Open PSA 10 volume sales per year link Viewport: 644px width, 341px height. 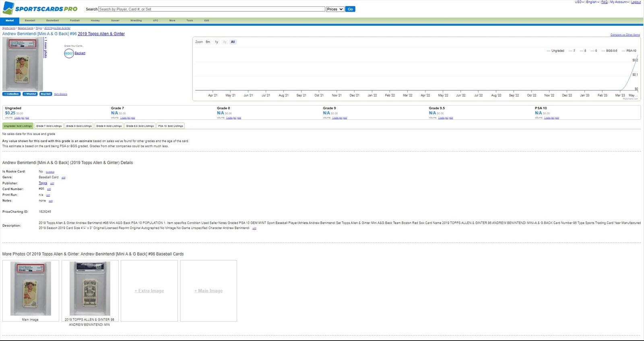pyautogui.click(x=551, y=118)
